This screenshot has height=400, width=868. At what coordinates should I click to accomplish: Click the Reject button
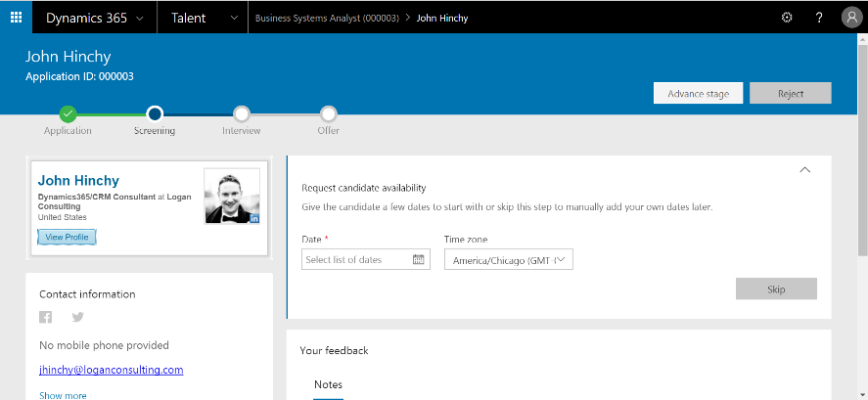point(790,94)
